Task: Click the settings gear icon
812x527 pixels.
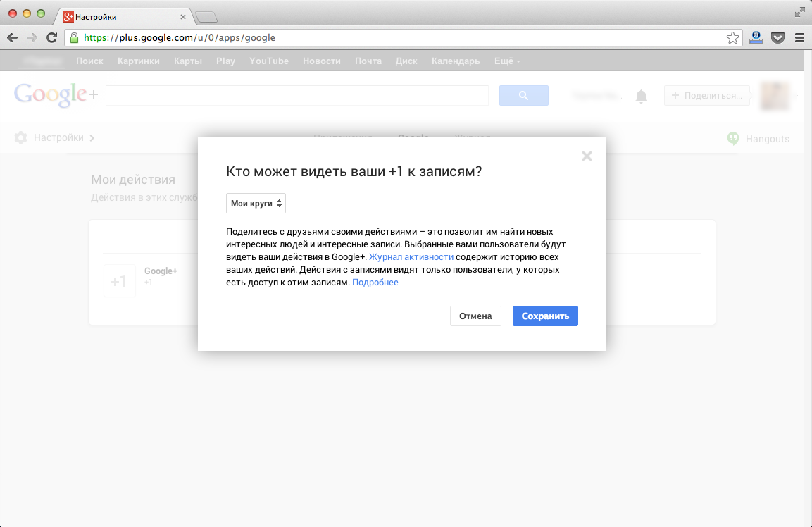Action: pyautogui.click(x=20, y=138)
